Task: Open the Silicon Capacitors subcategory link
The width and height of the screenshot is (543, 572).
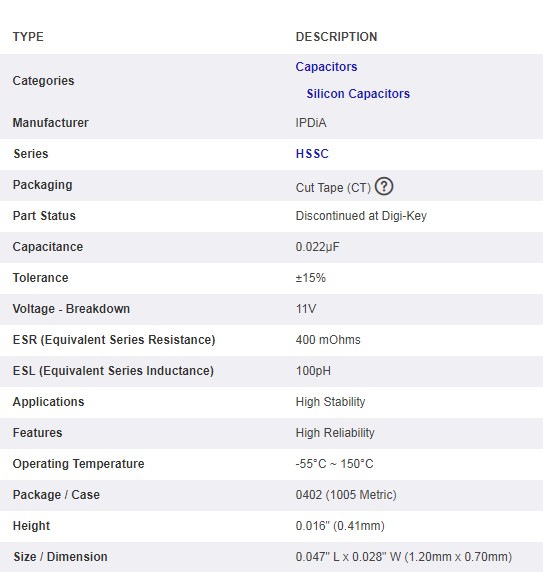Action: pyautogui.click(x=358, y=94)
